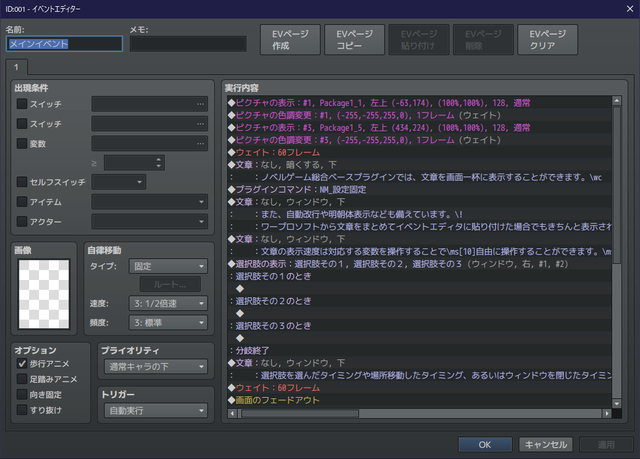Click the ellipsis button on second スイッチ field
Screen dimensions: 640x459
coord(200,124)
